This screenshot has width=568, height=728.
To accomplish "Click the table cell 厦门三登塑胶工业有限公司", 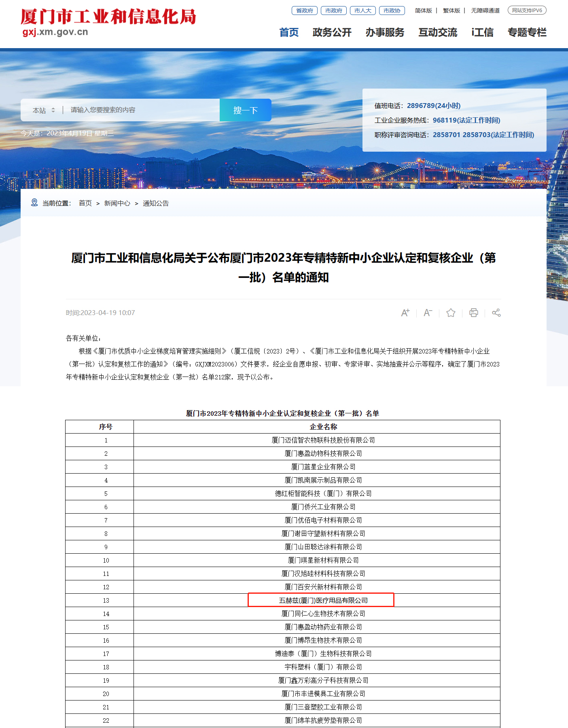I will [317, 707].
